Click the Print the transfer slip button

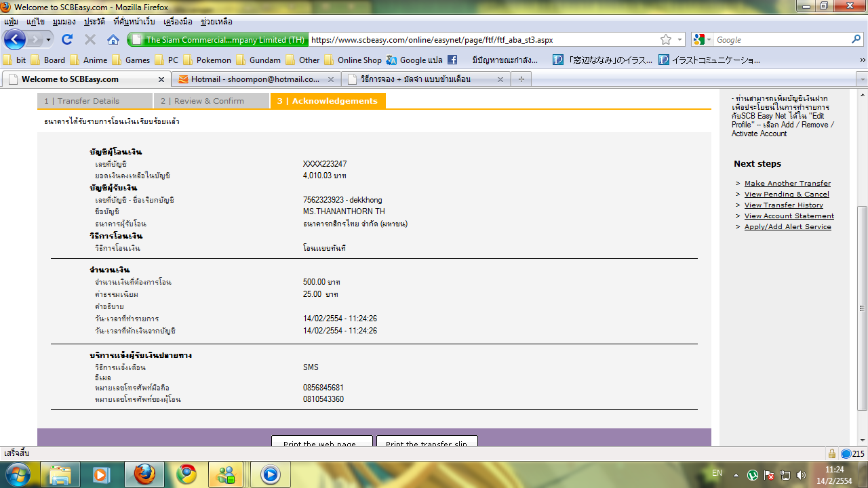tap(427, 441)
